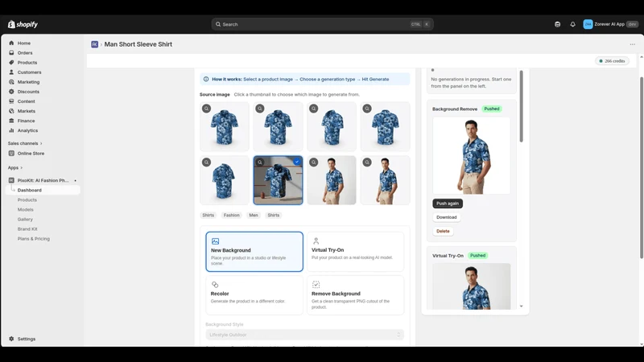Click Push again button

click(448, 204)
